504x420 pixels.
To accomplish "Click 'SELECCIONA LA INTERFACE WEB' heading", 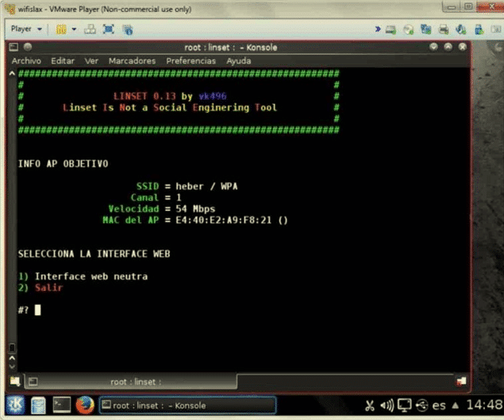I will (94, 254).
